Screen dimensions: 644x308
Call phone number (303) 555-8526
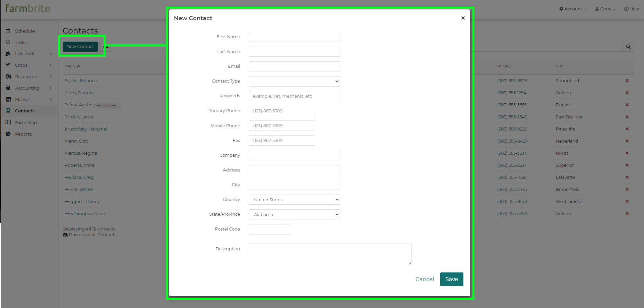pyautogui.click(x=512, y=81)
